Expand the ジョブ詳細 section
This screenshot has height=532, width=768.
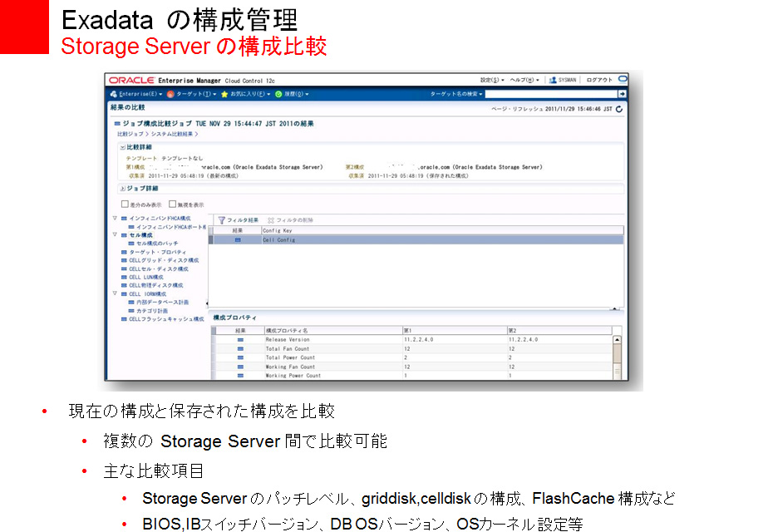click(122, 188)
